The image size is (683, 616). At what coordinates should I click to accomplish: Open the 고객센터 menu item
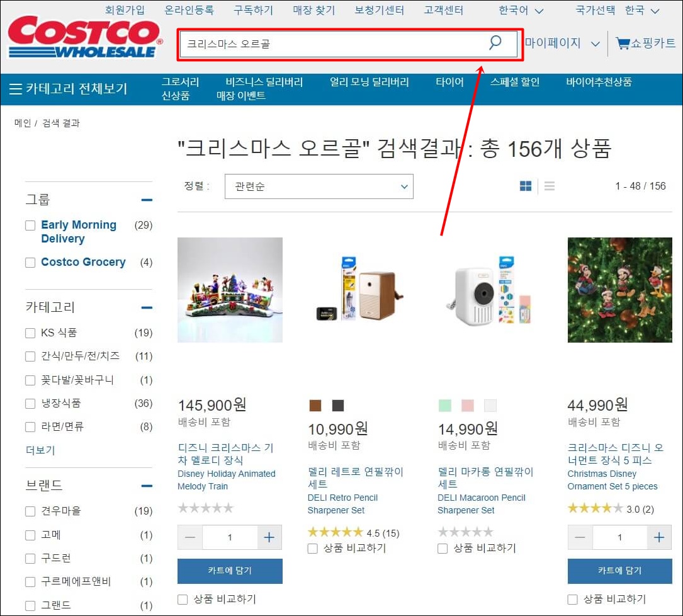[x=443, y=9]
